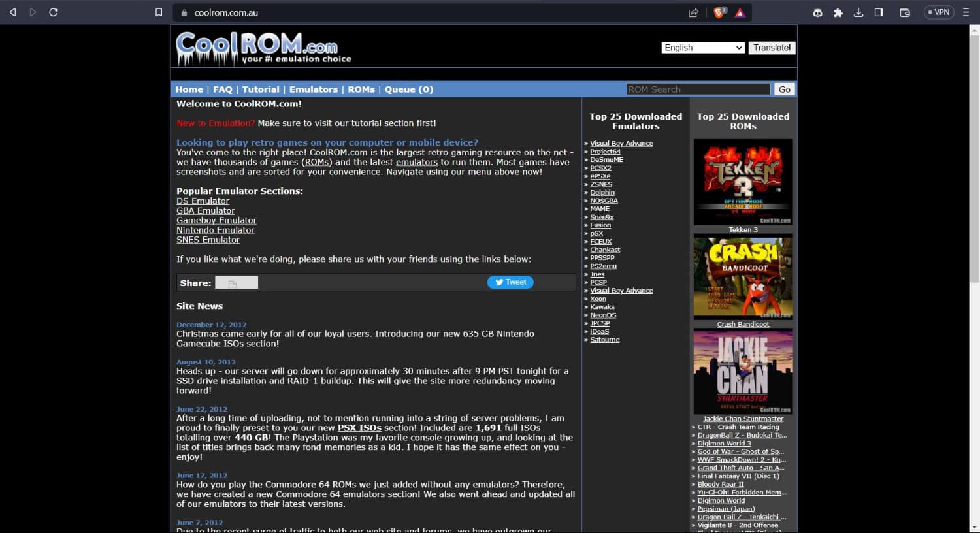The image size is (980, 533).
Task: Click the Go search button
Action: tap(785, 89)
